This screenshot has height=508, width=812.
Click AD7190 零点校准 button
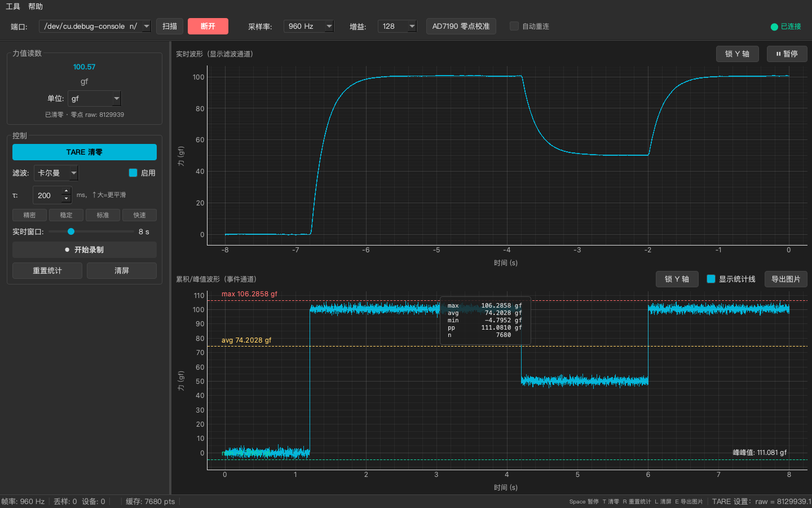pyautogui.click(x=461, y=26)
